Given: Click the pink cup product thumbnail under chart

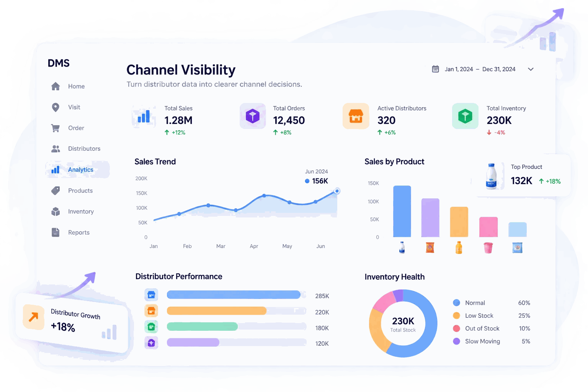Looking at the screenshot, I should tap(488, 248).
